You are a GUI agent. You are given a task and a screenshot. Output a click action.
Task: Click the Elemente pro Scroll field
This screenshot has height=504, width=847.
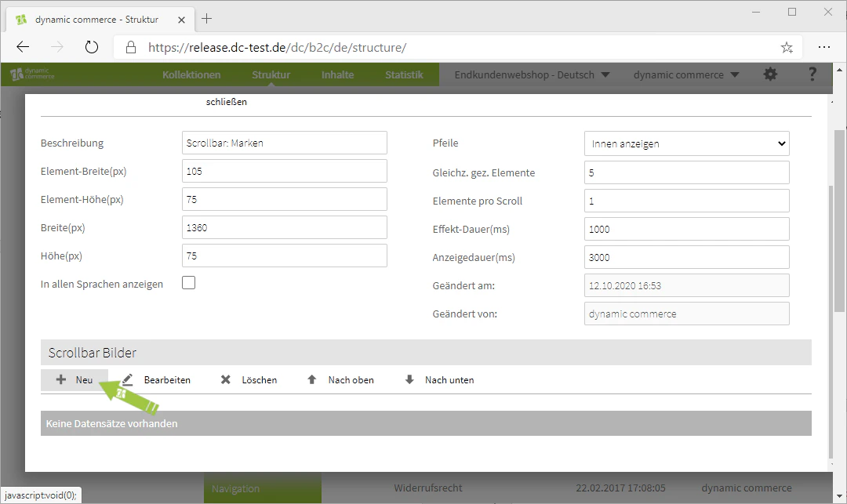(x=686, y=201)
